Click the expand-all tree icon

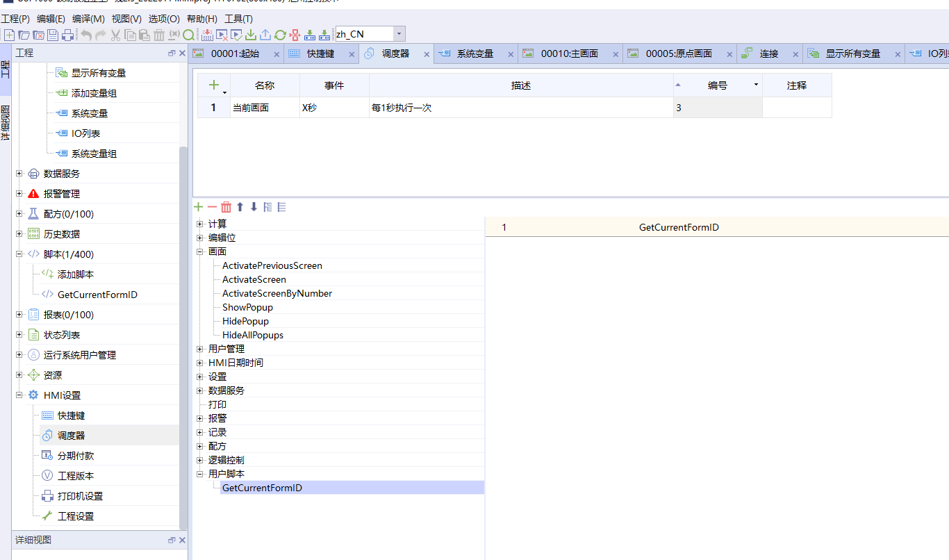(x=267, y=207)
